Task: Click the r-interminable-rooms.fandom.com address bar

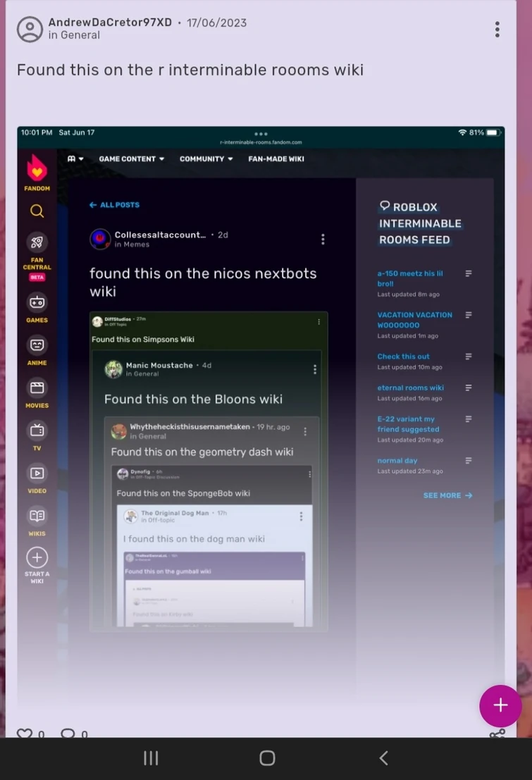Action: [x=261, y=142]
